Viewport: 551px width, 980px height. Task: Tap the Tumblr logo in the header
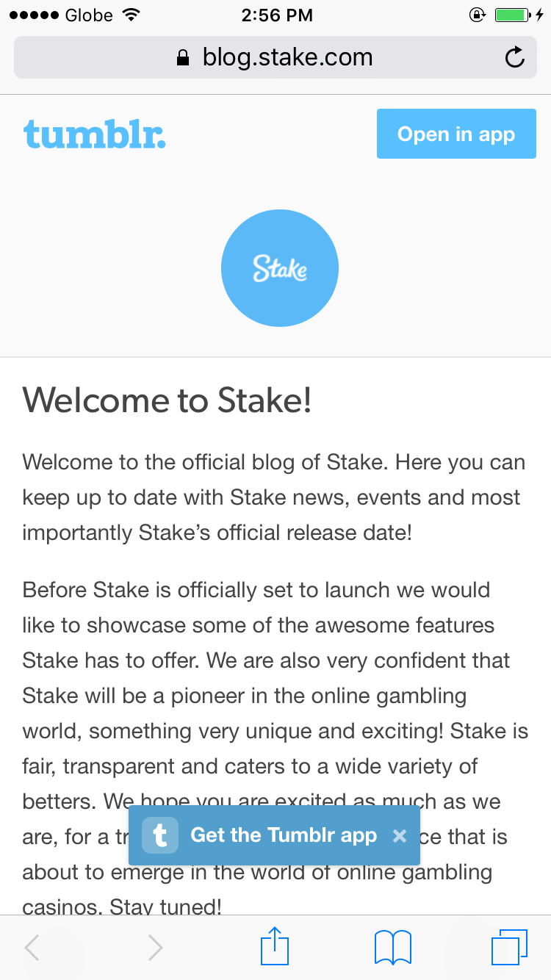tap(95, 134)
